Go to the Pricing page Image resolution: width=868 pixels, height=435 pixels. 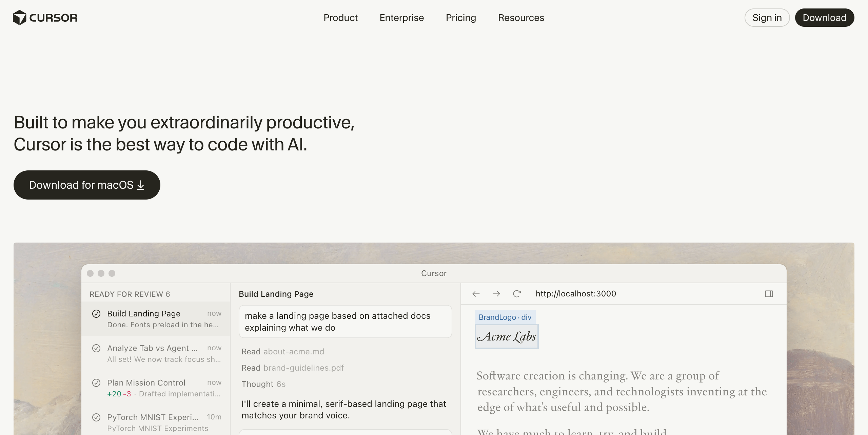click(461, 18)
